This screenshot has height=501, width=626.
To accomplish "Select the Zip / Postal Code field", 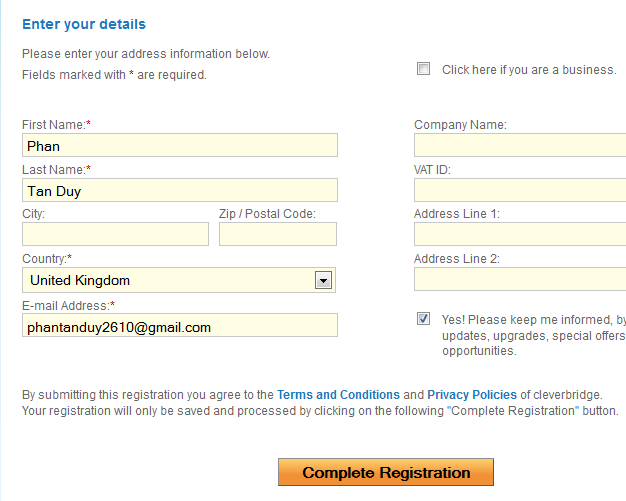I will (277, 235).
